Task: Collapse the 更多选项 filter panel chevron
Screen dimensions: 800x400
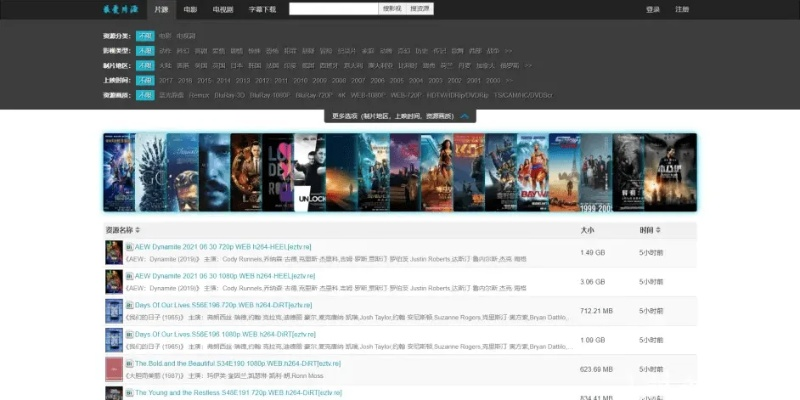Action: [465, 116]
